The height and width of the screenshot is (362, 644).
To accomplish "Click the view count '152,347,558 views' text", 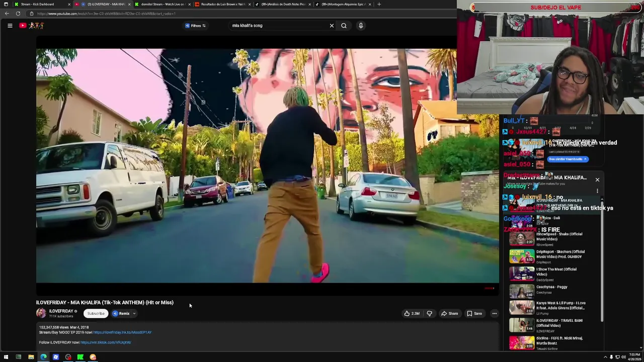I will [x=54, y=327].
